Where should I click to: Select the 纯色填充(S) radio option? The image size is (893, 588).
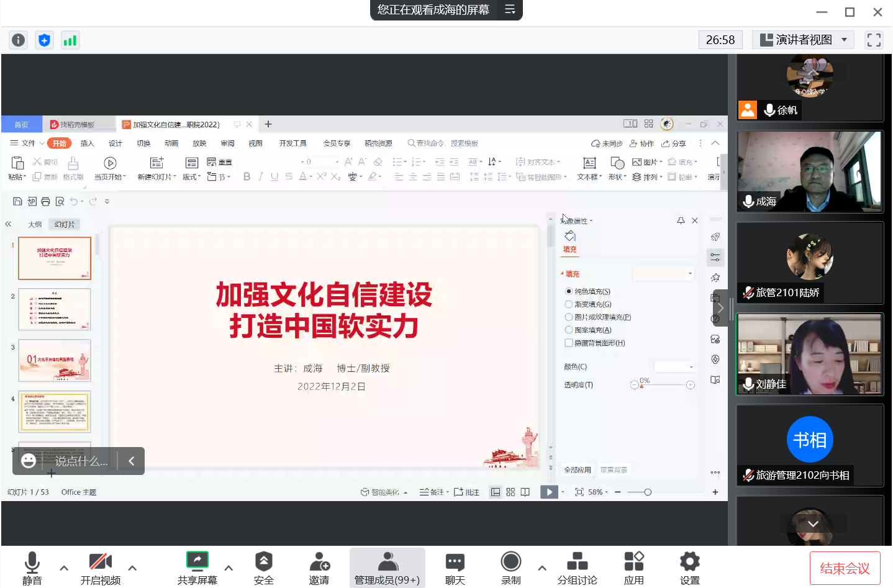click(569, 291)
